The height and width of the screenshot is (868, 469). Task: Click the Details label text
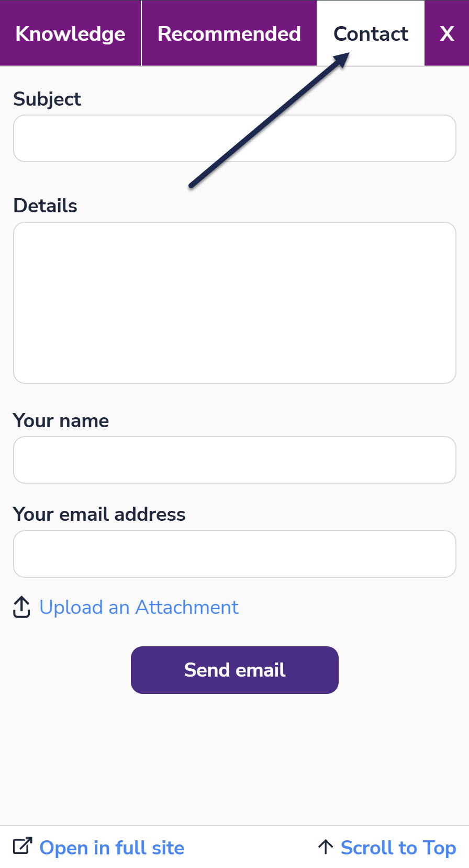pos(46,205)
